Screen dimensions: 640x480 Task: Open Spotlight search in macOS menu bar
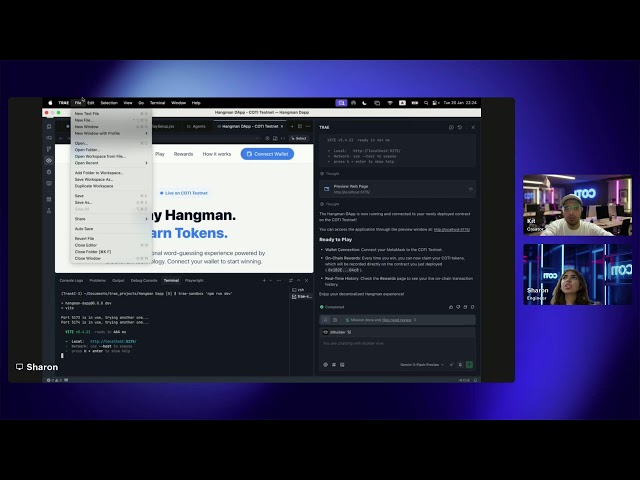[x=426, y=103]
